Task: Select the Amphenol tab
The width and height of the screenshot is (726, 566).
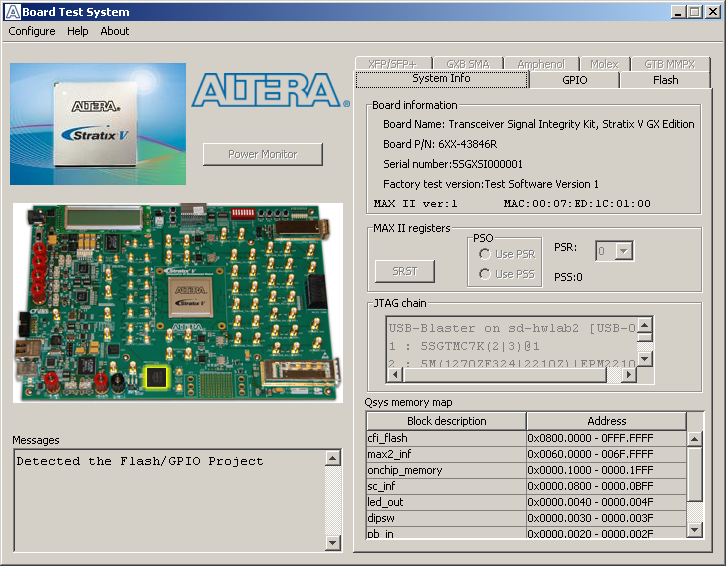Action: click(541, 64)
